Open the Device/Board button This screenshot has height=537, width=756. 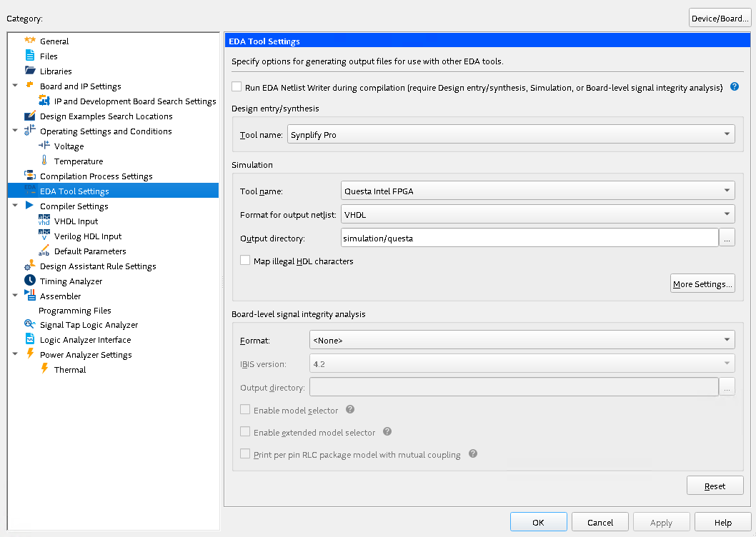(x=720, y=19)
